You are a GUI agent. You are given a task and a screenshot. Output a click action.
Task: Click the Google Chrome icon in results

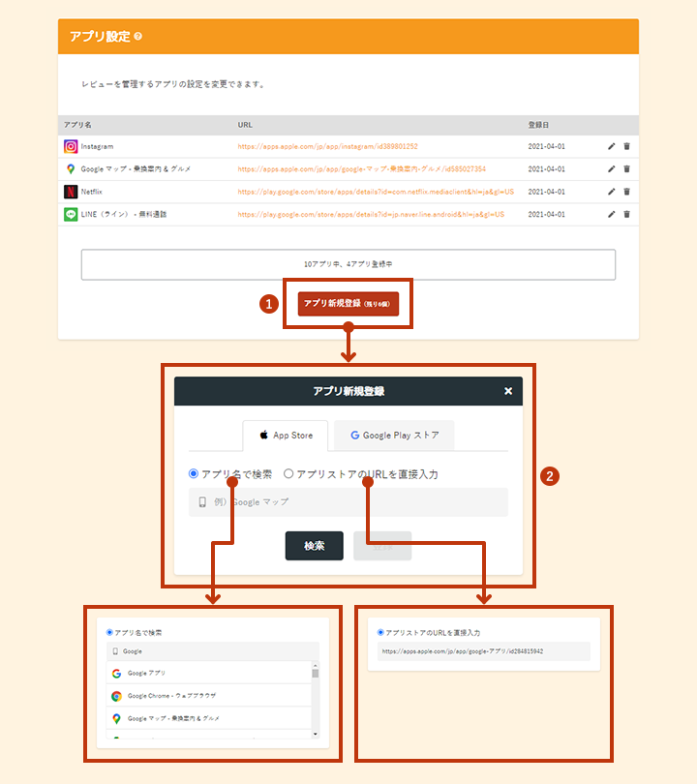pos(116,696)
